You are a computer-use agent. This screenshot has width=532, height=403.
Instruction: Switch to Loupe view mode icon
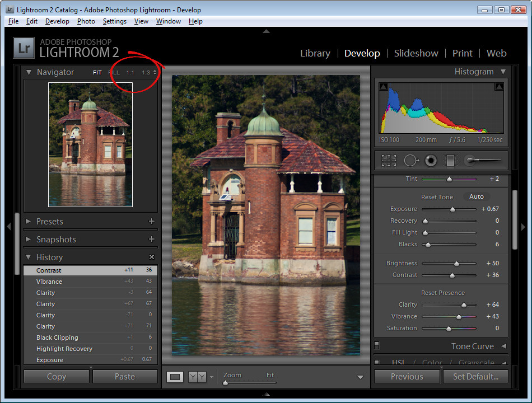(x=175, y=377)
